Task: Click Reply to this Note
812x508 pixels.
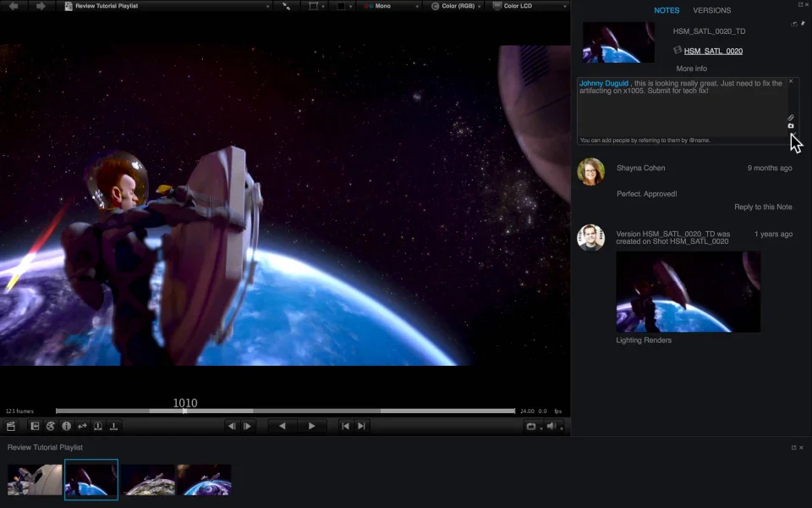Action: pos(763,207)
